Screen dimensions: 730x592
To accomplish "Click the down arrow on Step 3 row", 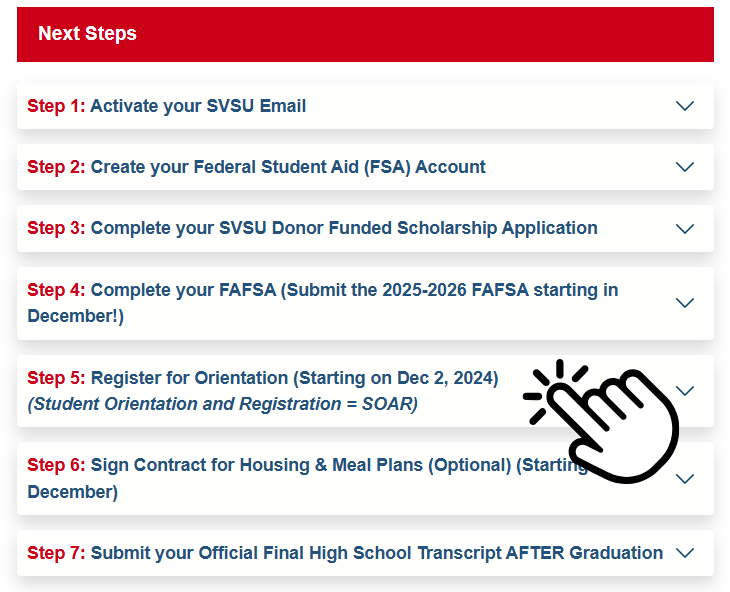I will pyautogui.click(x=685, y=229).
